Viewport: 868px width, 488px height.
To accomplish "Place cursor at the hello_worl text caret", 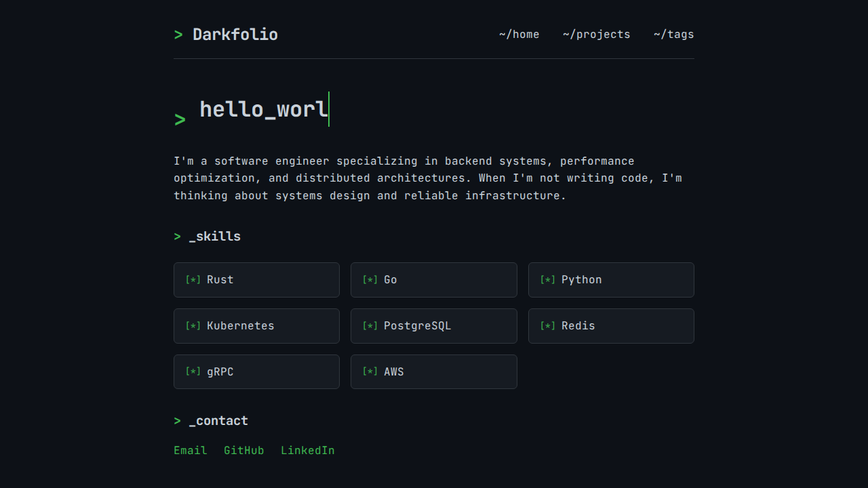I will point(329,109).
